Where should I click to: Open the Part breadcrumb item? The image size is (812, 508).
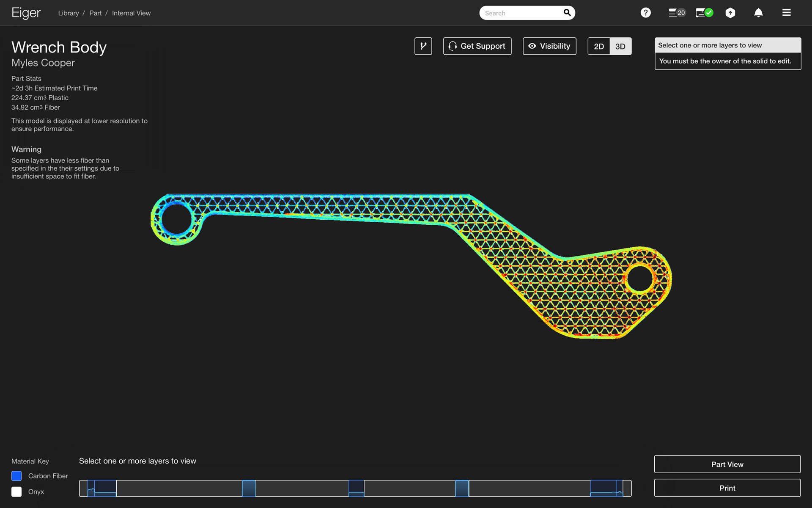[95, 13]
